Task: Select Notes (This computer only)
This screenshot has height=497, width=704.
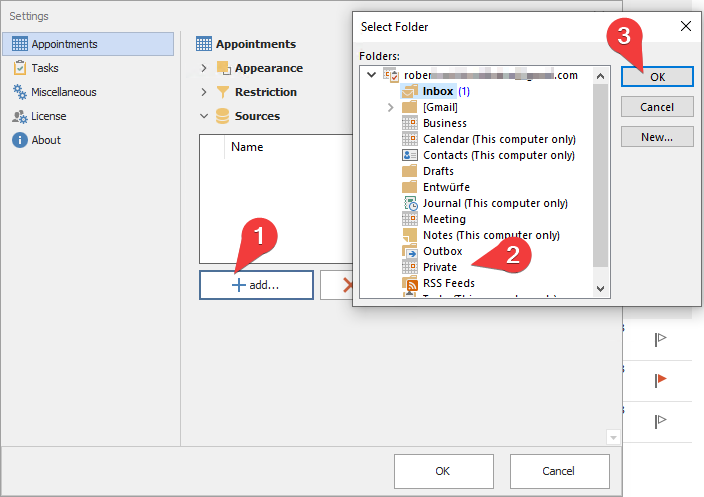Action: click(x=491, y=235)
